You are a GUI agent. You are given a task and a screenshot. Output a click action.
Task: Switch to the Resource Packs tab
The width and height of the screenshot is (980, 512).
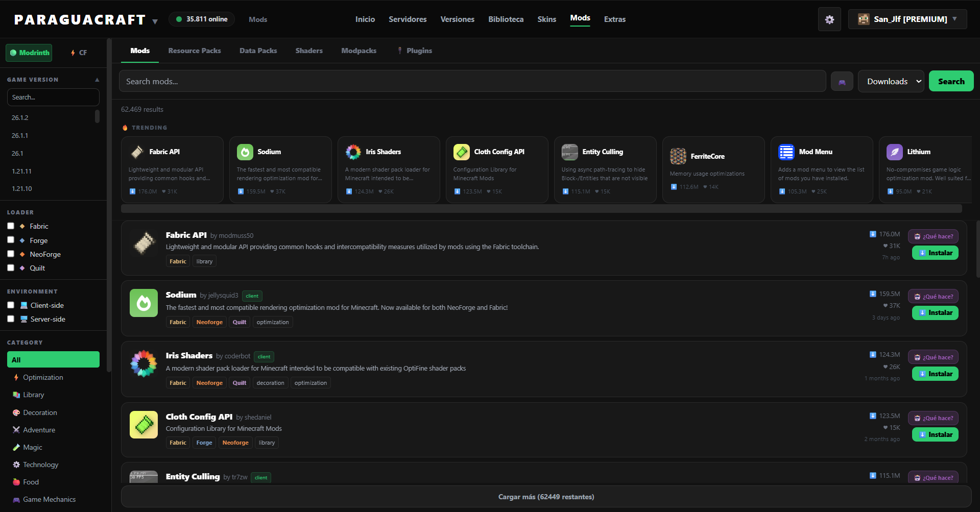click(195, 51)
